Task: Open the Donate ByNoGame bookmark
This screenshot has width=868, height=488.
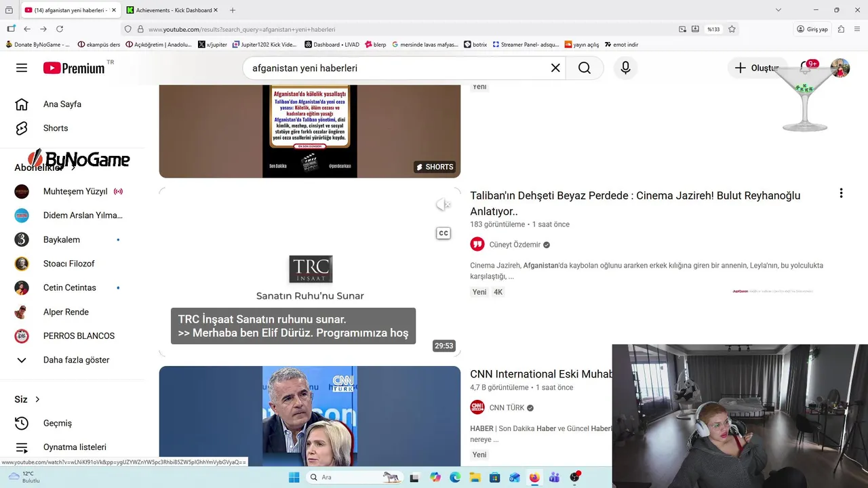Action: pyautogui.click(x=37, y=45)
